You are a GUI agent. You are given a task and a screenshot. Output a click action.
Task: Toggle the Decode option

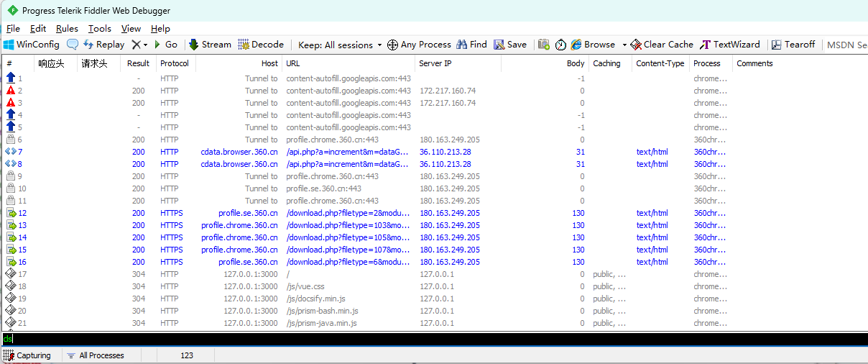point(261,45)
